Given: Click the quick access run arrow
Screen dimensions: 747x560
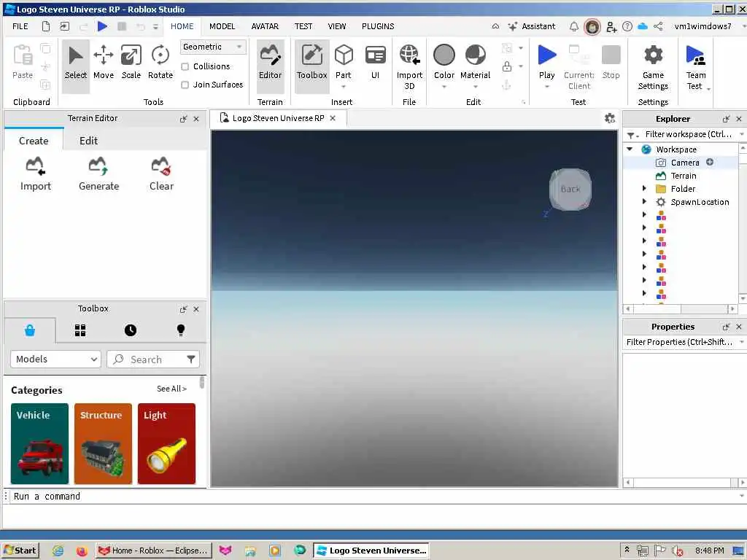Looking at the screenshot, I should click(102, 26).
